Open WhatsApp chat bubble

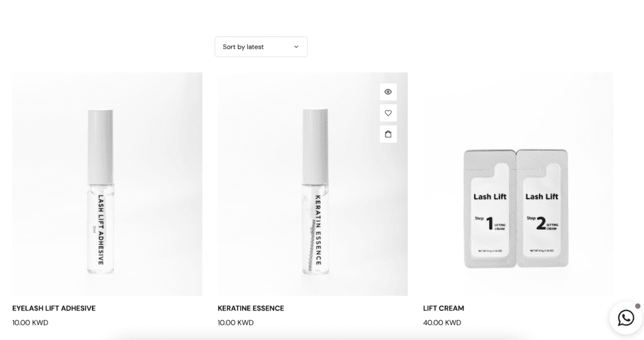tap(626, 318)
